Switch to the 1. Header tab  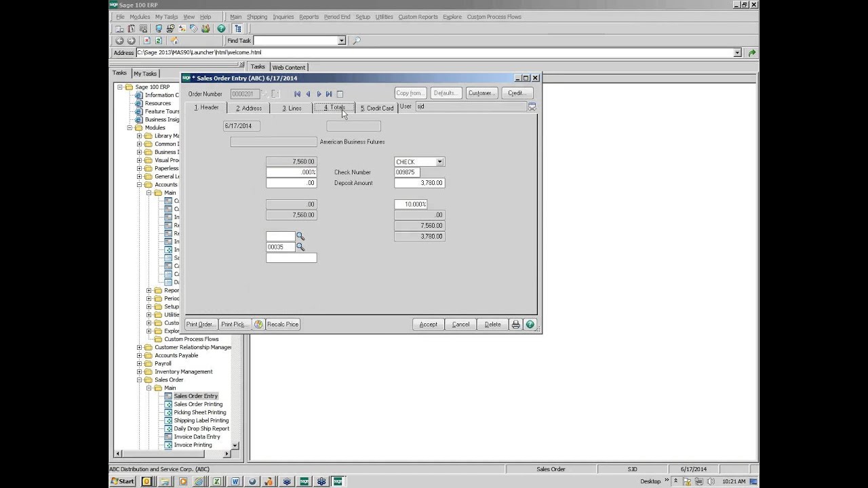(206, 108)
